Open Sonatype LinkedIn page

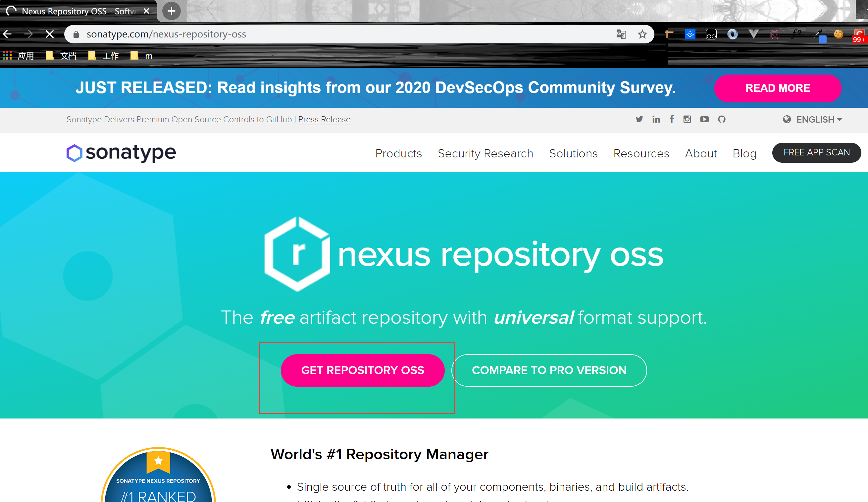(656, 119)
